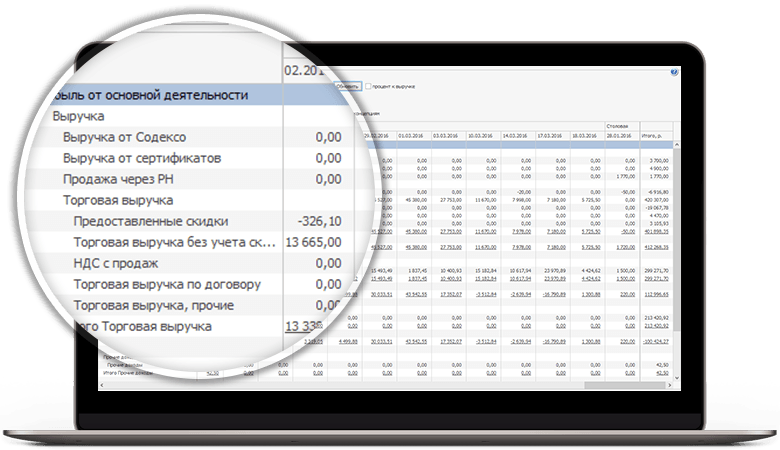Select the 18.03.2016 column header

point(585,136)
